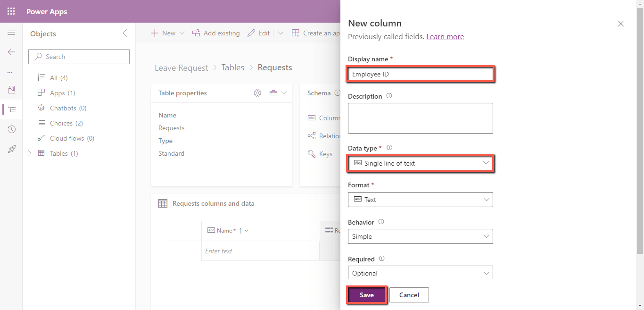Open Columns in the Schema card

324,118
